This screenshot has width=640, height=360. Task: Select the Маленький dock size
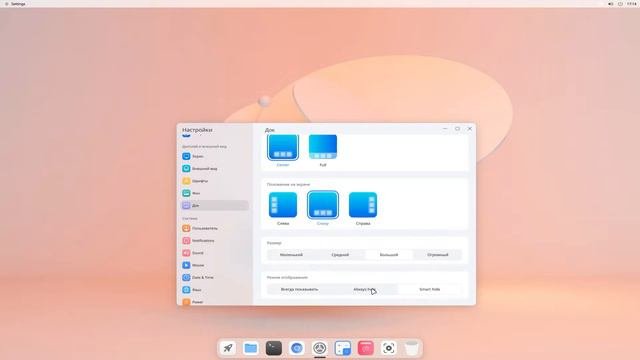click(x=291, y=255)
